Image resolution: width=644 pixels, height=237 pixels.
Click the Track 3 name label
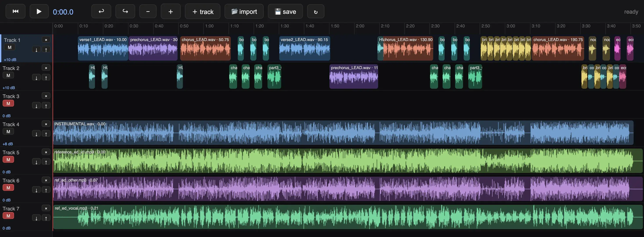coord(11,96)
